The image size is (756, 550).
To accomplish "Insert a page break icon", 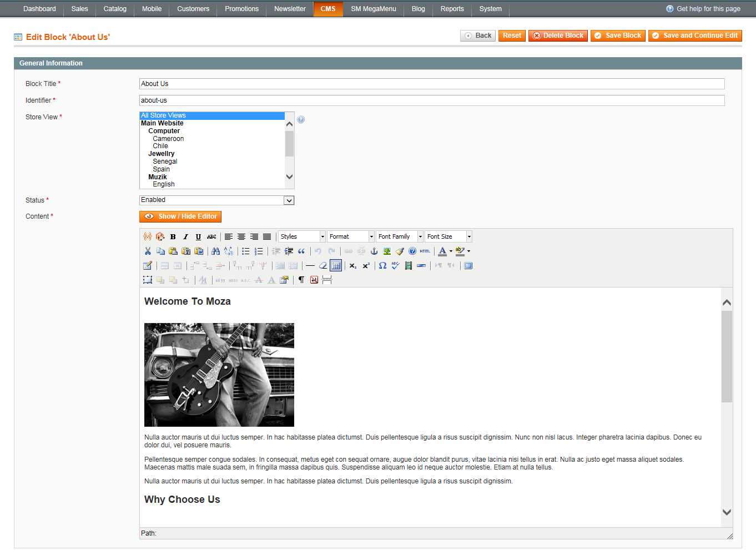I will coord(327,280).
